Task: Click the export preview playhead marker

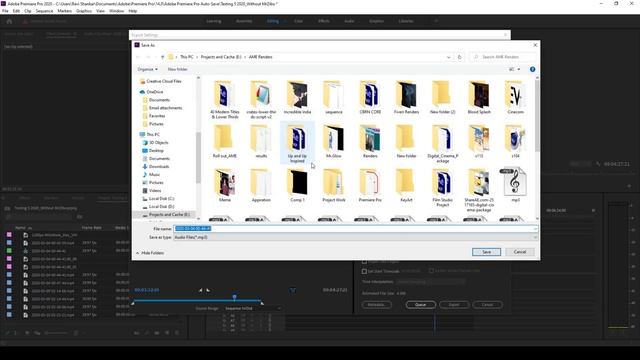Action: (234, 297)
